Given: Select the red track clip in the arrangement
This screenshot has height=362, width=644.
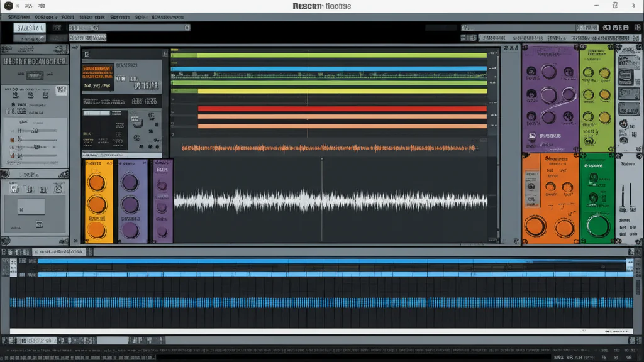Looking at the screenshot, I should [342, 109].
